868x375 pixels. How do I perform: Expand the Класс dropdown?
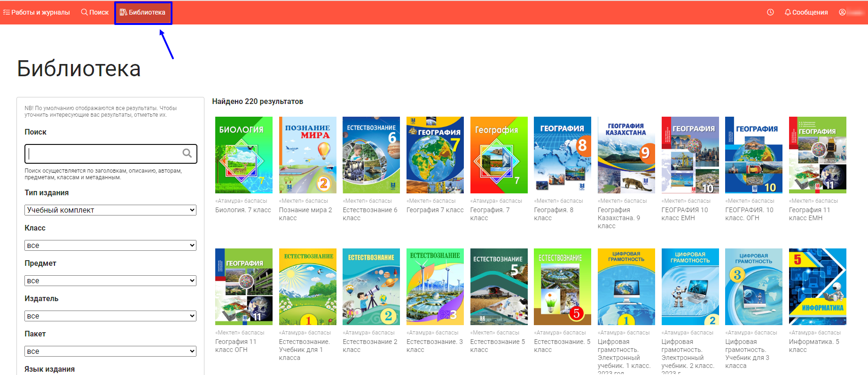[110, 245]
